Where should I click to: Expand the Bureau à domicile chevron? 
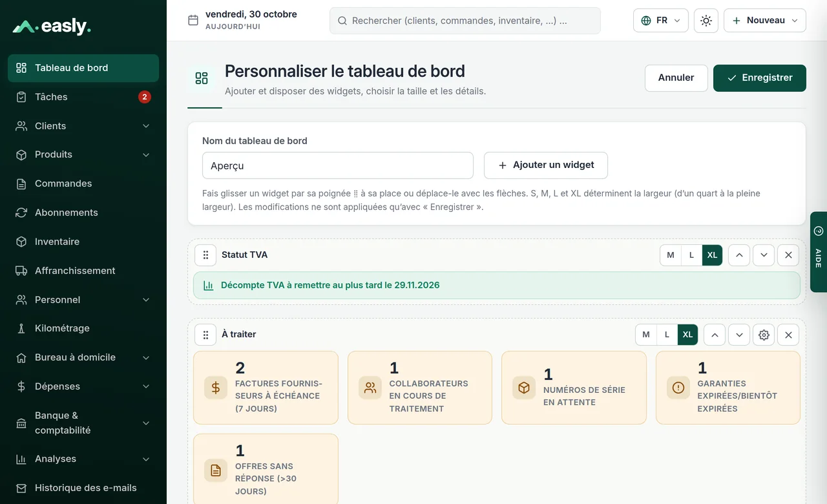tap(146, 358)
